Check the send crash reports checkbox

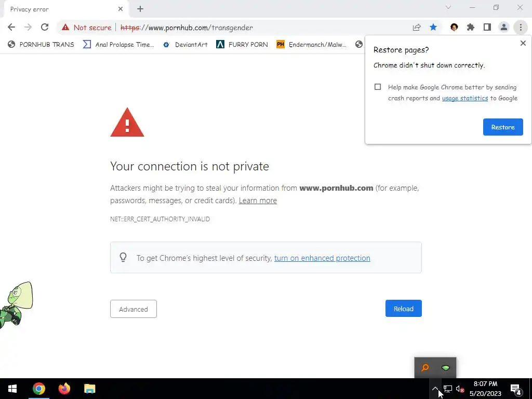pyautogui.click(x=378, y=87)
